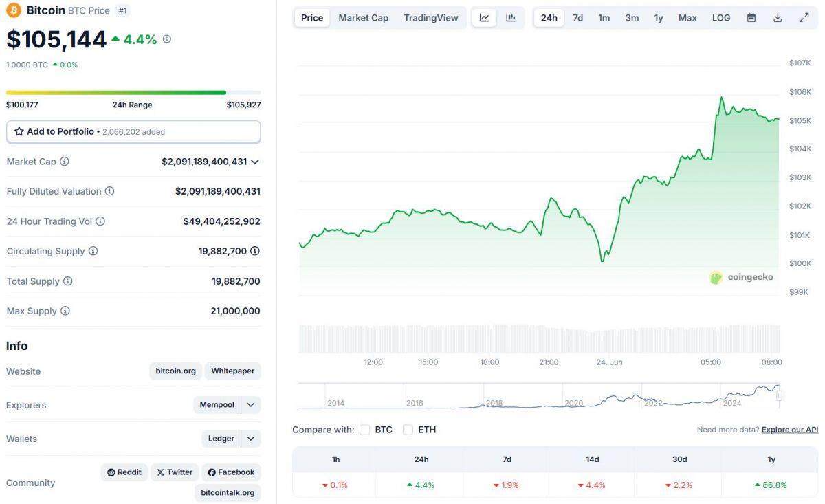The image size is (825, 504).
Task: Download chart data
Action: [778, 18]
